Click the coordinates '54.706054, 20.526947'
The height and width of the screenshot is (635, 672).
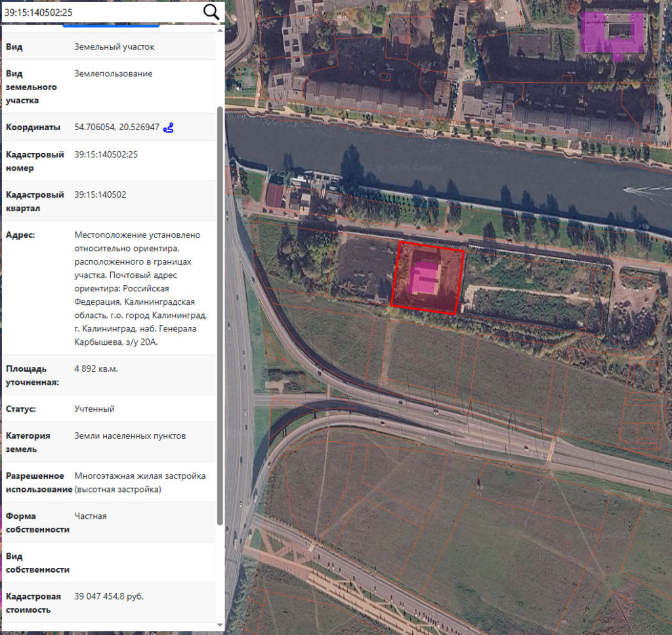click(x=117, y=127)
